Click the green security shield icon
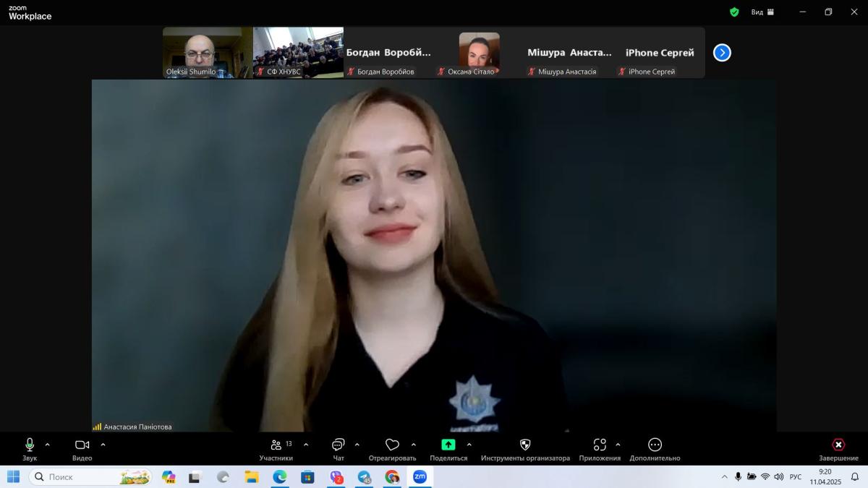Viewport: 868px width, 488px height. (x=734, y=12)
